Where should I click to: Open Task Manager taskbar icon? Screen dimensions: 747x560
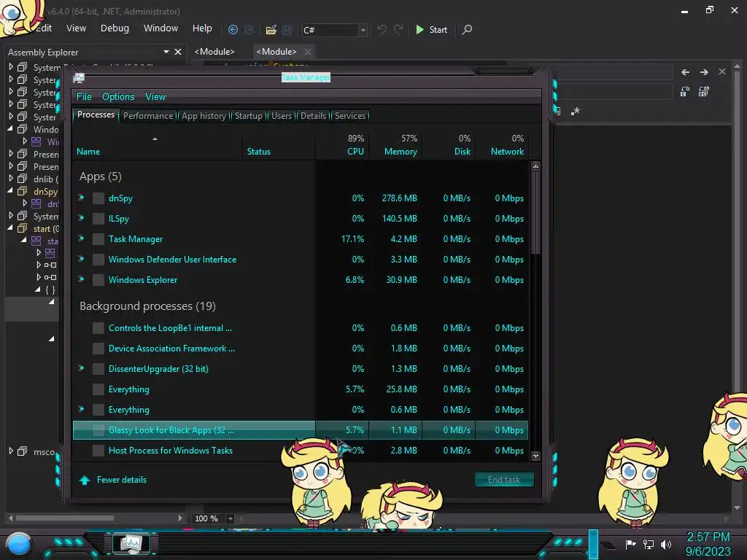click(131, 543)
